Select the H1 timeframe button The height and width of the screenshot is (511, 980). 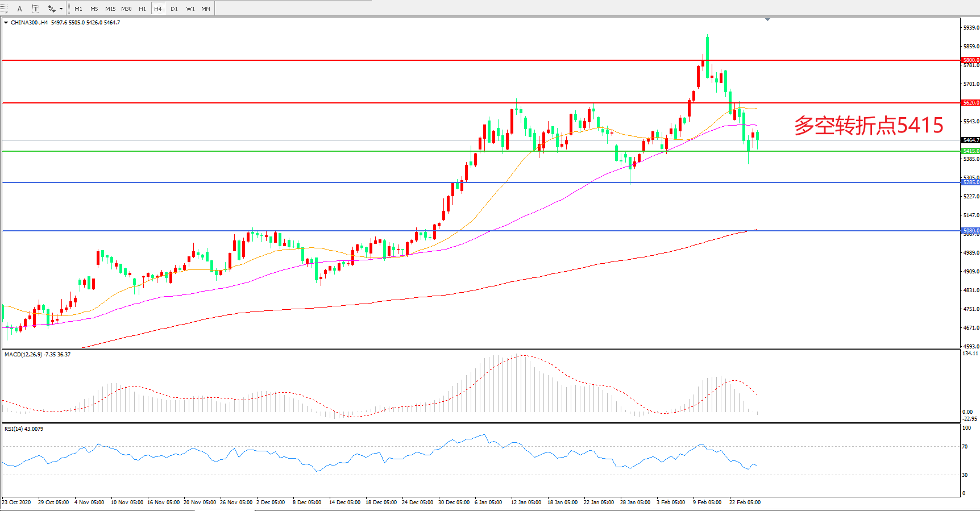(x=142, y=9)
